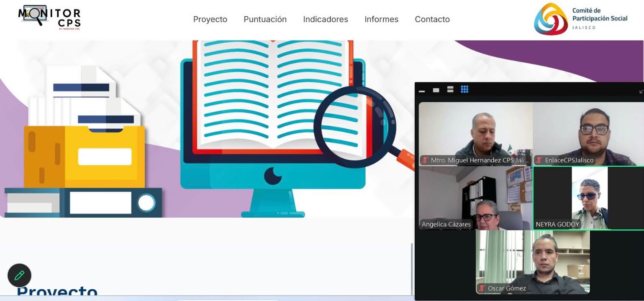
Task: Open the Comité de Participación Social Jalisco logo
Action: coord(581,19)
